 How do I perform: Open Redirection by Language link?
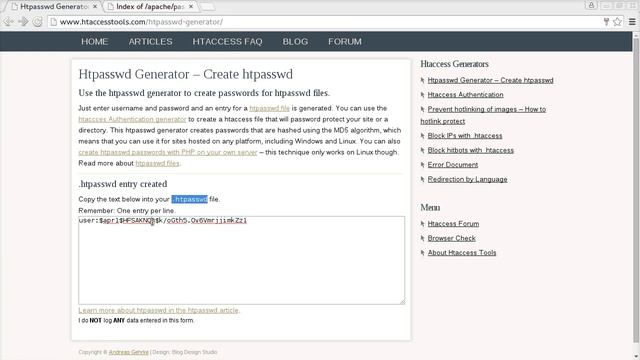pos(467,179)
